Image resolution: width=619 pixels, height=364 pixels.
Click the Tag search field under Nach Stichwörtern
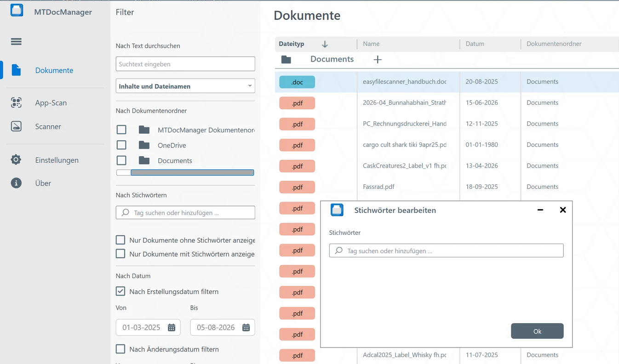click(x=185, y=212)
